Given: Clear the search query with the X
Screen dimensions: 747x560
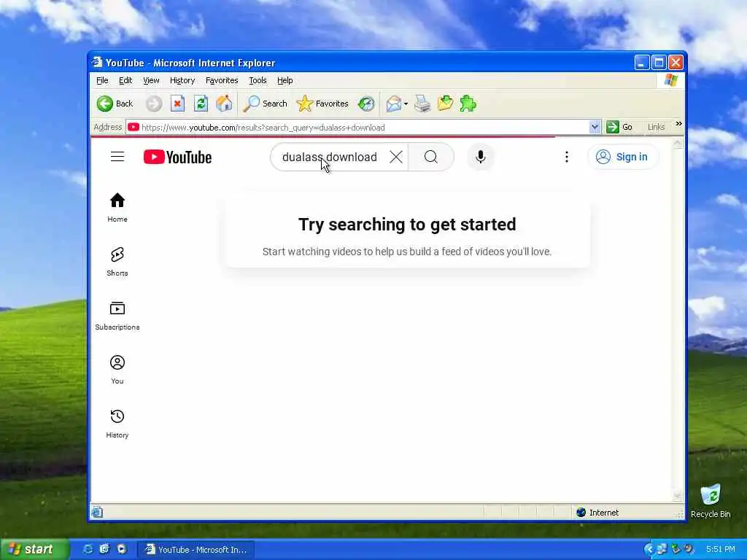Looking at the screenshot, I should (x=396, y=157).
